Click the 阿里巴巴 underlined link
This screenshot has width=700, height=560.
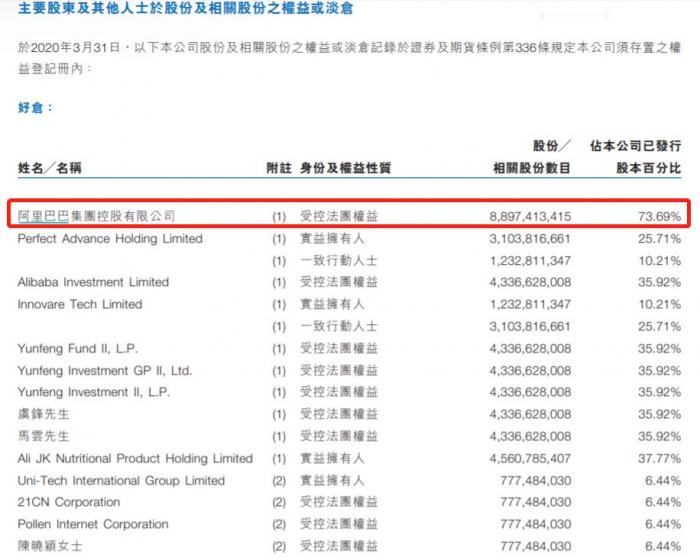click(x=43, y=216)
